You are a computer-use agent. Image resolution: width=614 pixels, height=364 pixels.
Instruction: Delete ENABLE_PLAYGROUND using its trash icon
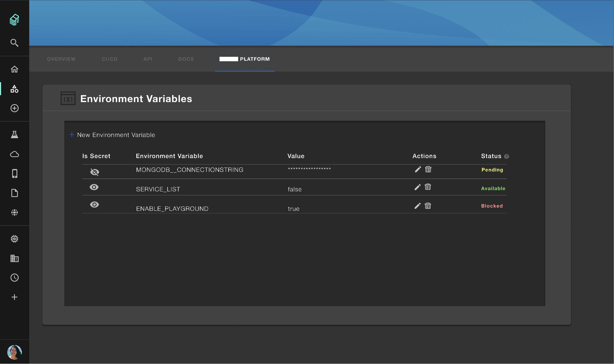[x=428, y=206]
